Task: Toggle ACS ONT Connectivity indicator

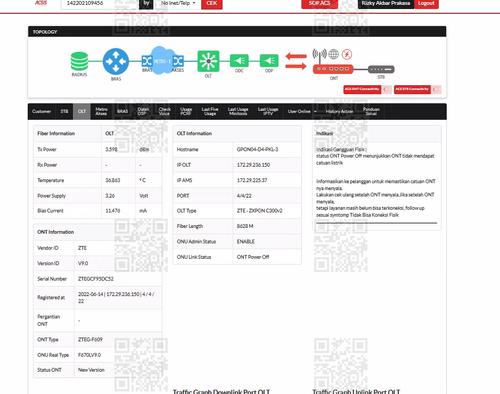Action: 387,89
